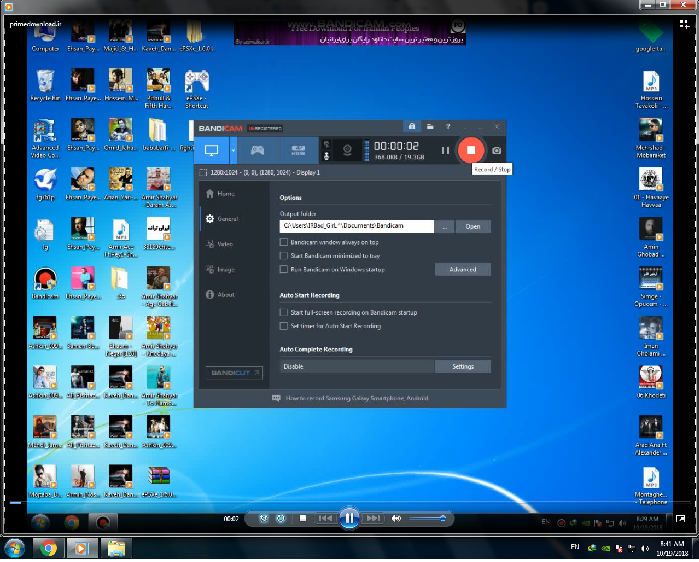
Task: Skip to previous track in player
Action: tap(325, 518)
